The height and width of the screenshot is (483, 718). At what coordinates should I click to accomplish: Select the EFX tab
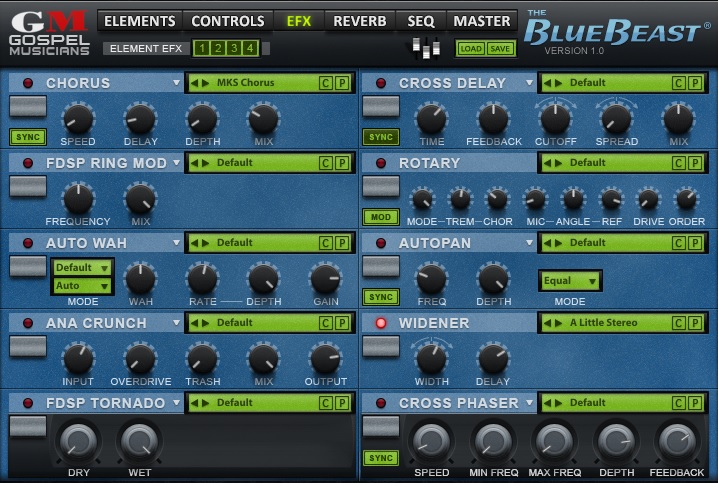coord(299,21)
